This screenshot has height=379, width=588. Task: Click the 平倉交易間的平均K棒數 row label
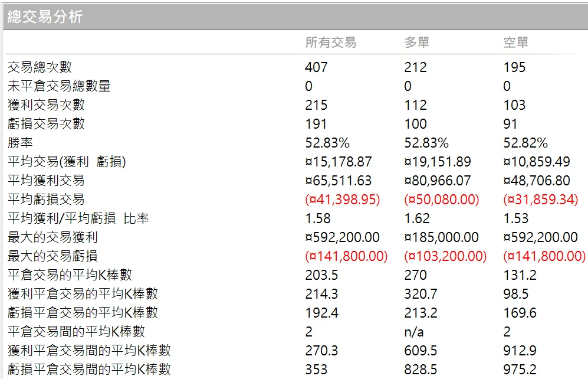coord(76,332)
